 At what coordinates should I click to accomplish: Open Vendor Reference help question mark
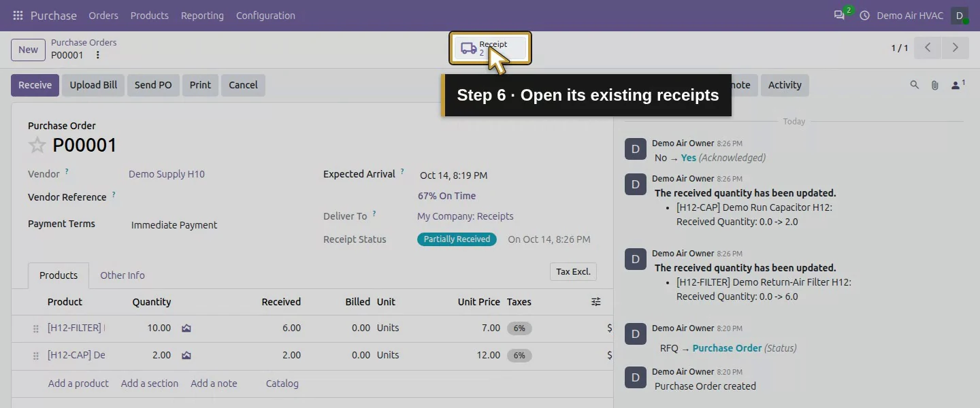(x=114, y=194)
